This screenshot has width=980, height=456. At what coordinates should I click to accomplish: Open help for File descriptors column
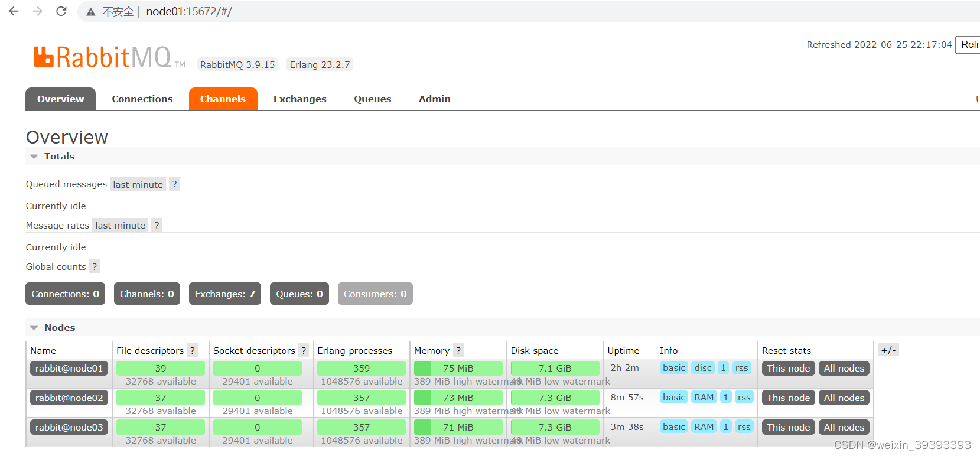pos(192,351)
